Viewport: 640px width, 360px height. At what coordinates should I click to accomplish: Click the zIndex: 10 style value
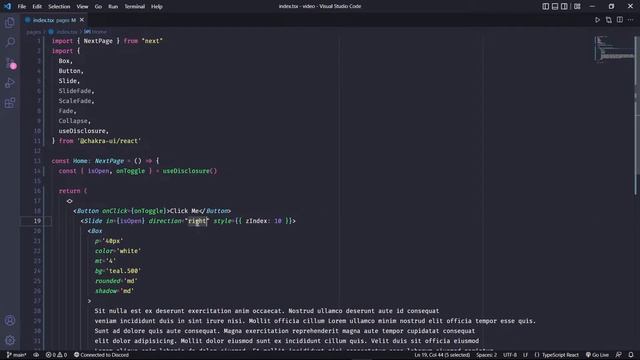tap(263, 221)
